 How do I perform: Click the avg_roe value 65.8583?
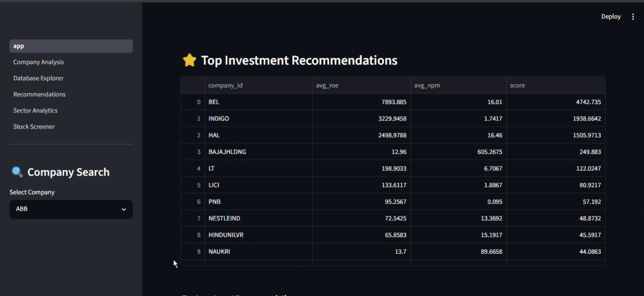coord(362,235)
